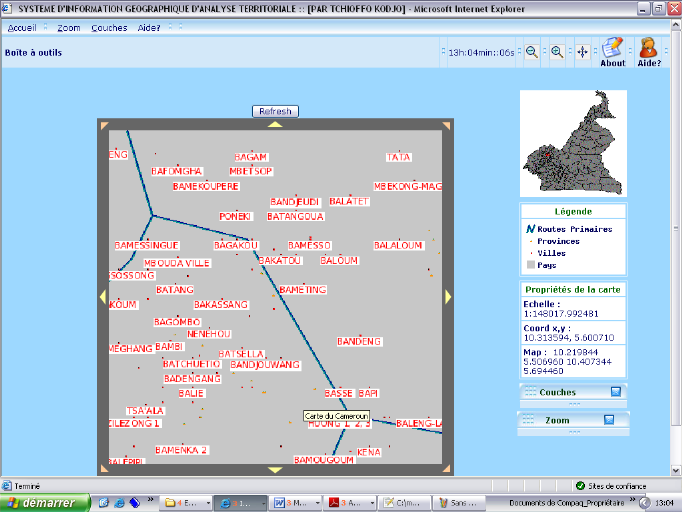
Task: Click the zoom out magnifier icon
Action: (x=532, y=51)
